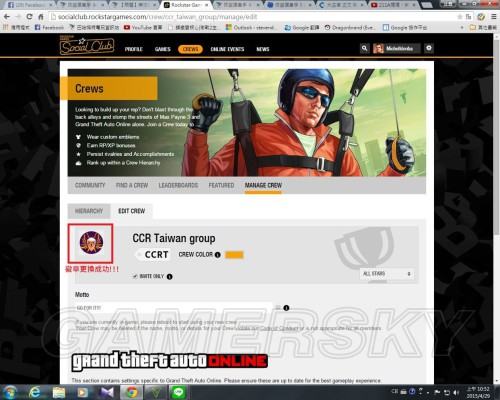
Task: Click the info icon beside Invite Only
Action: tap(169, 276)
